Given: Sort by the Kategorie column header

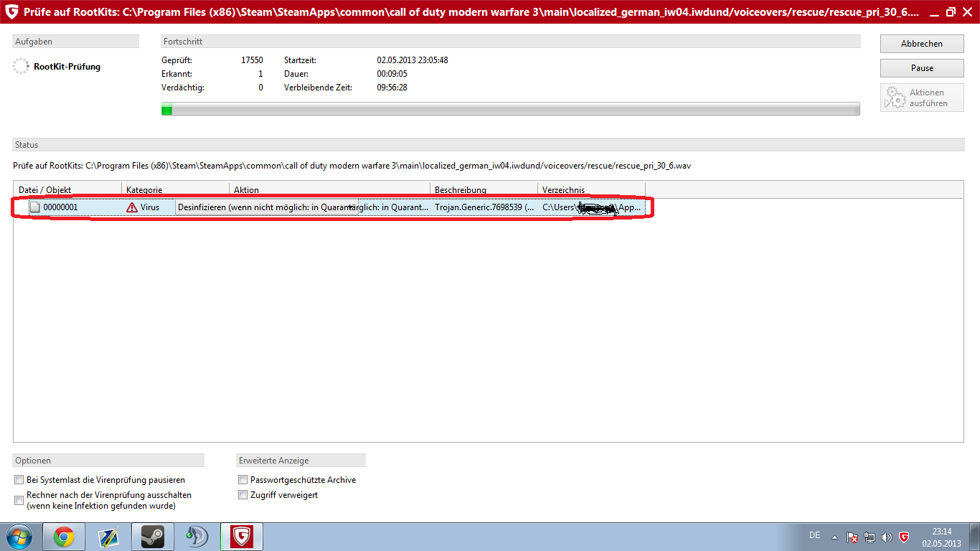Looking at the screenshot, I should pos(175,190).
